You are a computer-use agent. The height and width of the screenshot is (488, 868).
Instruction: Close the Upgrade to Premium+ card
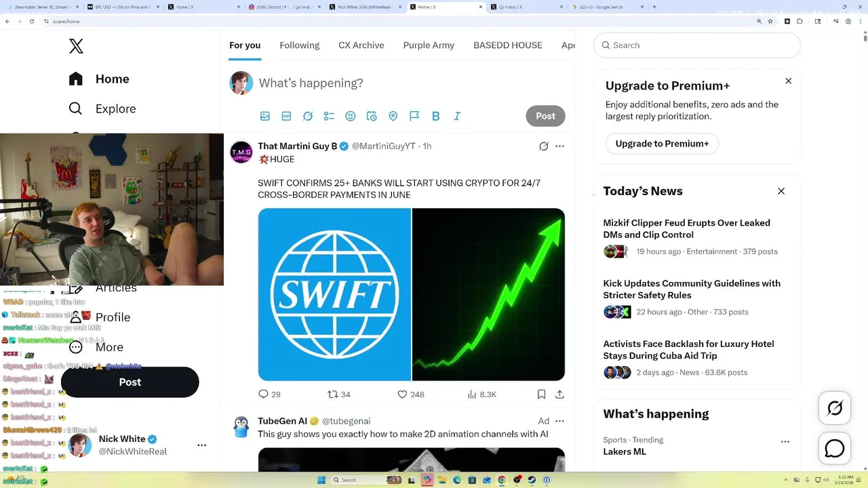point(788,81)
